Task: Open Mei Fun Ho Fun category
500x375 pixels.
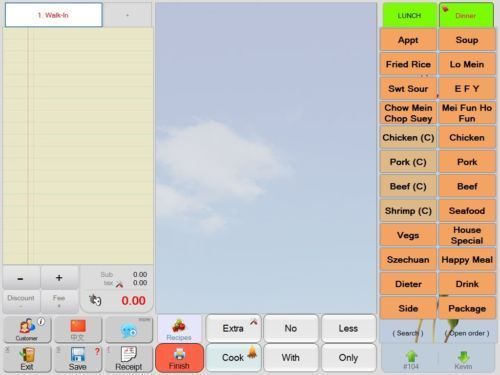Action: coord(467,113)
